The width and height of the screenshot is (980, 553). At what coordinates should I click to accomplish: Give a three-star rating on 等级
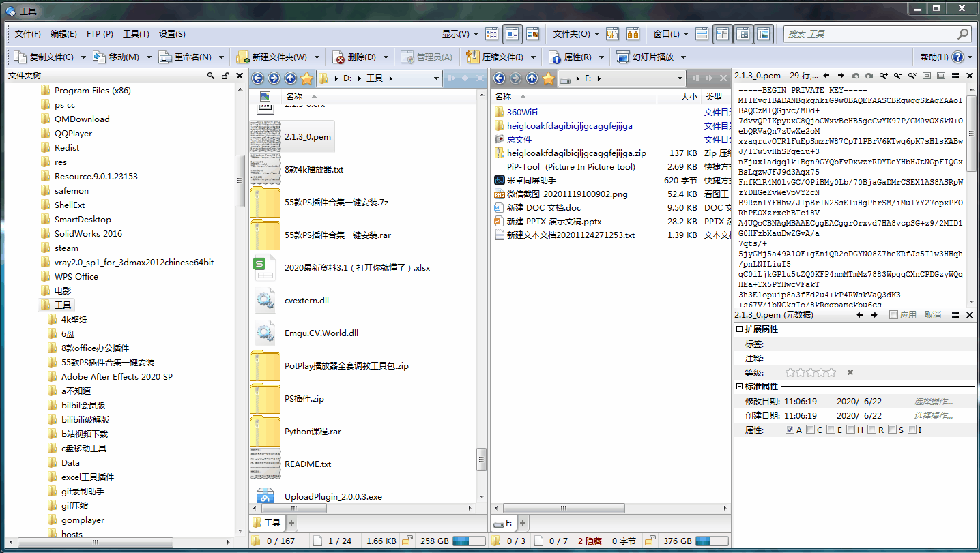[811, 372]
